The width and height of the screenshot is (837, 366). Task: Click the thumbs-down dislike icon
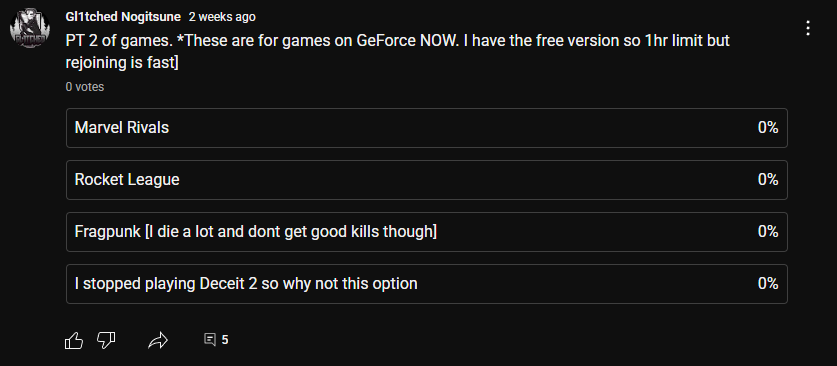coord(106,340)
